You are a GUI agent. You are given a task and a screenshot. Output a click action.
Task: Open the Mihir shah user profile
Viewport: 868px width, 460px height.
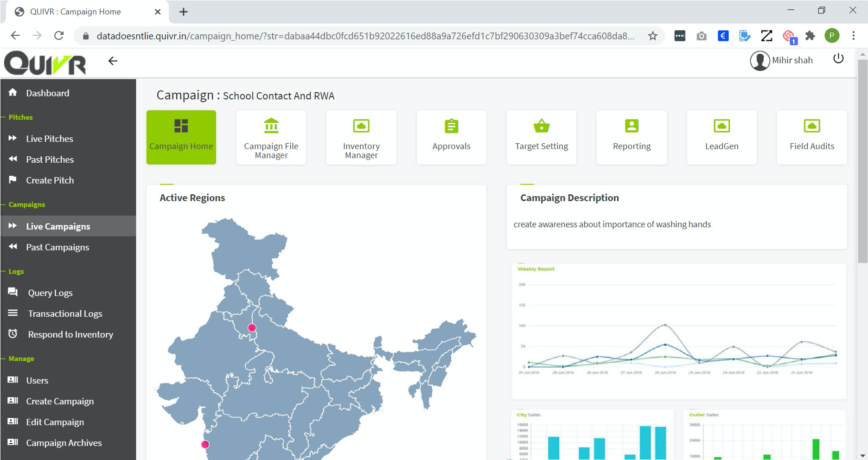[x=781, y=60]
